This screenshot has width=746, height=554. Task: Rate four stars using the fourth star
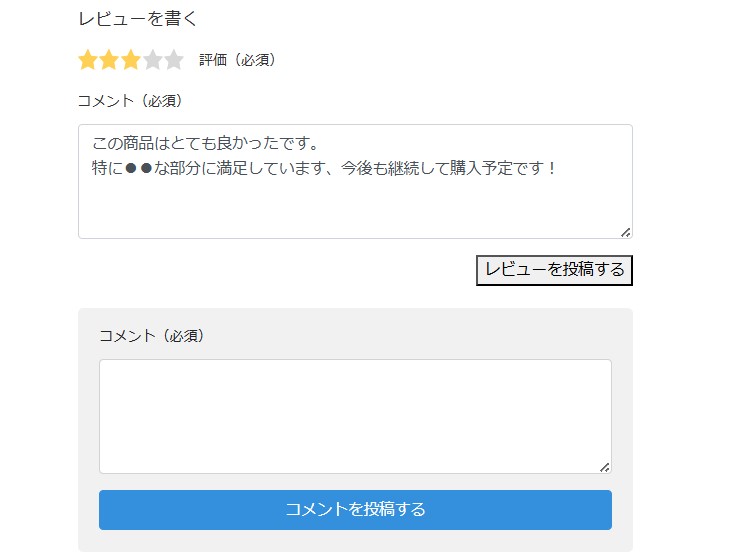[x=152, y=60]
